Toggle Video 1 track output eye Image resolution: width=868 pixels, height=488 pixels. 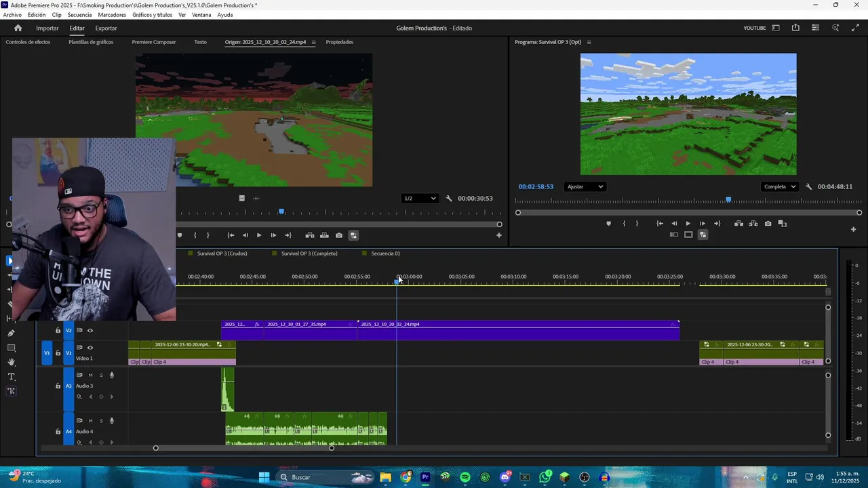click(90, 348)
